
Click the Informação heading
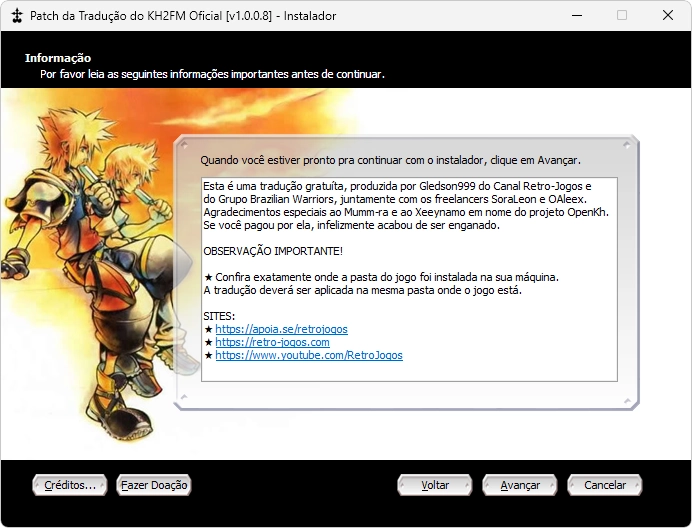point(58,58)
